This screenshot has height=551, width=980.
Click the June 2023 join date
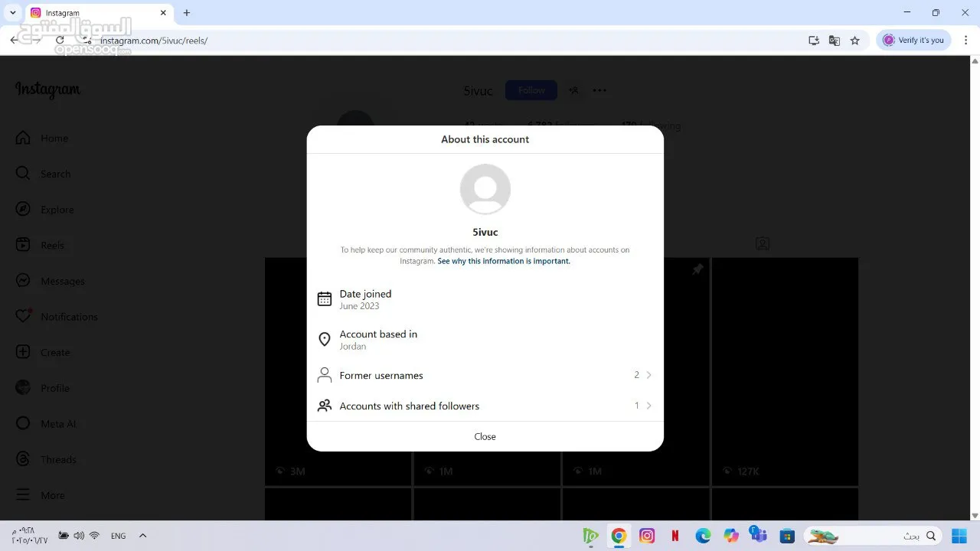click(x=359, y=306)
